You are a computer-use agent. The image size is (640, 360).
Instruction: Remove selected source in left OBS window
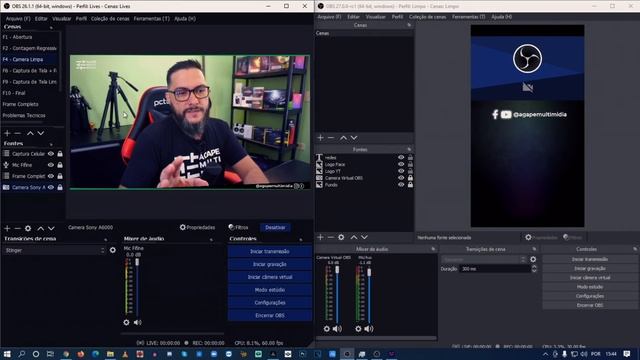coord(18,228)
